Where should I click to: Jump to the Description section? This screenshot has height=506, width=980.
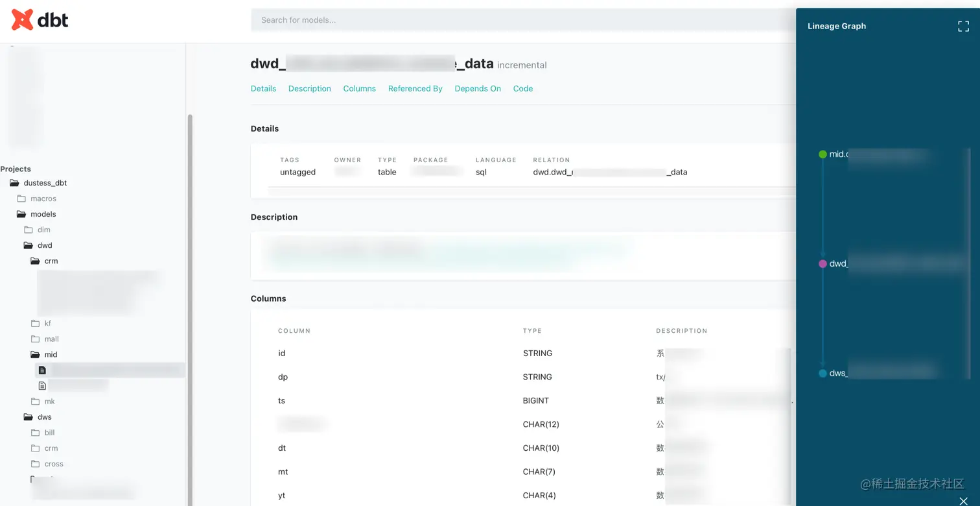[310, 89]
